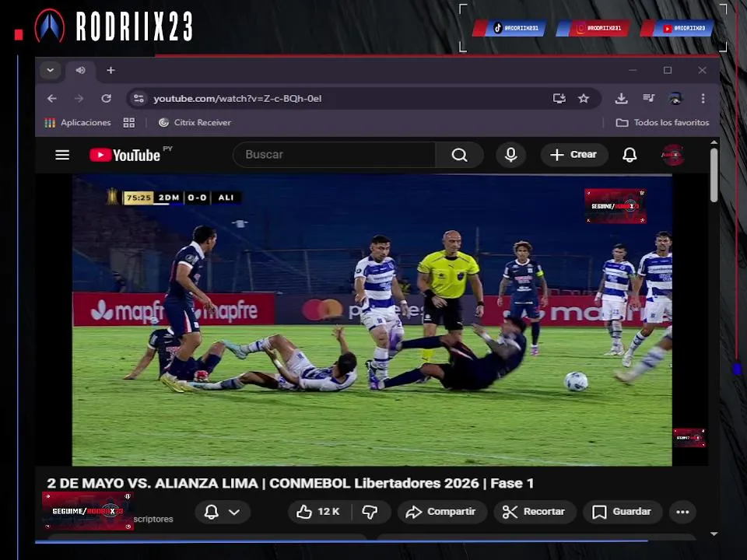Click the install app icon in address bar
Screen dimensions: 747x560
(x=559, y=99)
